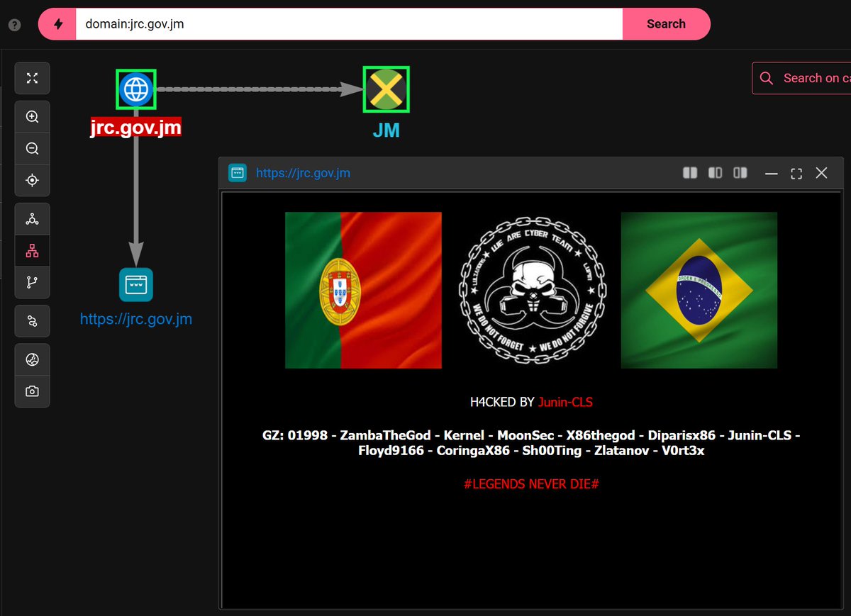Click the fit-to-screen expand arrows icon
This screenshot has width=851, height=616.
pyautogui.click(x=32, y=78)
